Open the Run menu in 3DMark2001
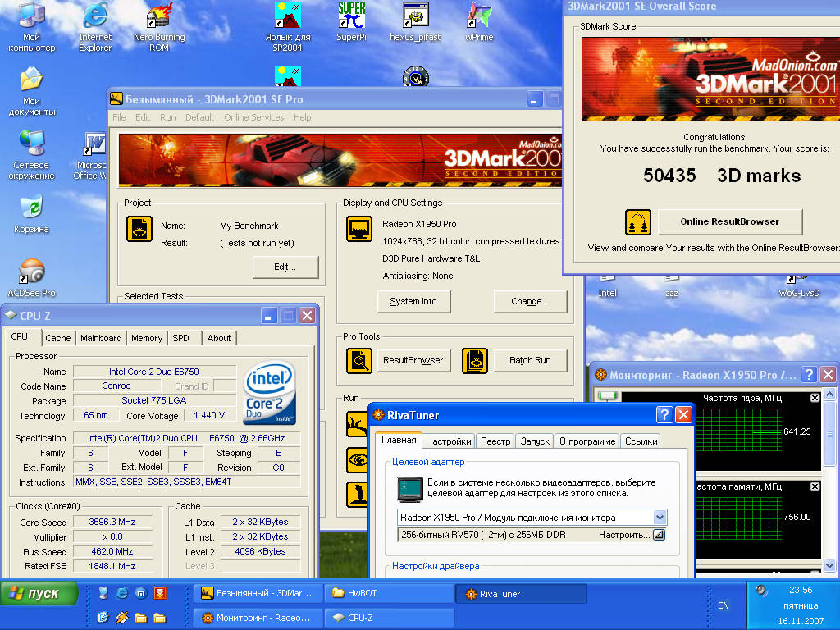The image size is (840, 630). [x=167, y=117]
